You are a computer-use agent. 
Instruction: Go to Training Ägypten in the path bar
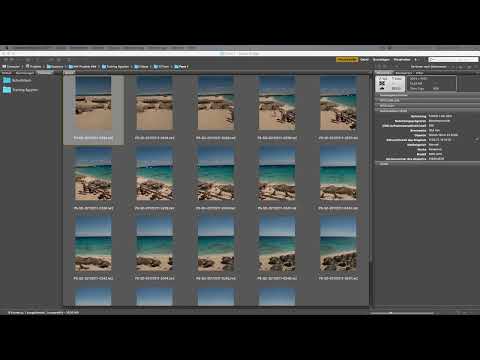point(115,67)
